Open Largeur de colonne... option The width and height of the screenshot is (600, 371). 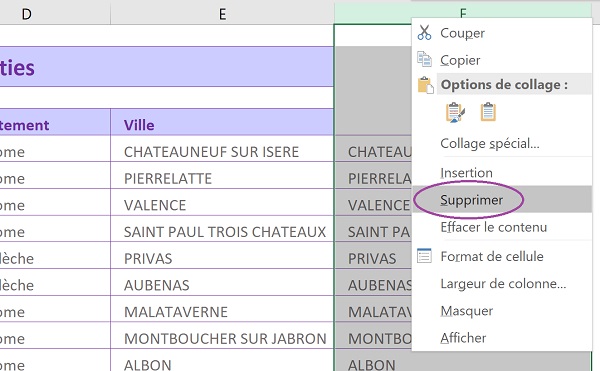click(503, 284)
